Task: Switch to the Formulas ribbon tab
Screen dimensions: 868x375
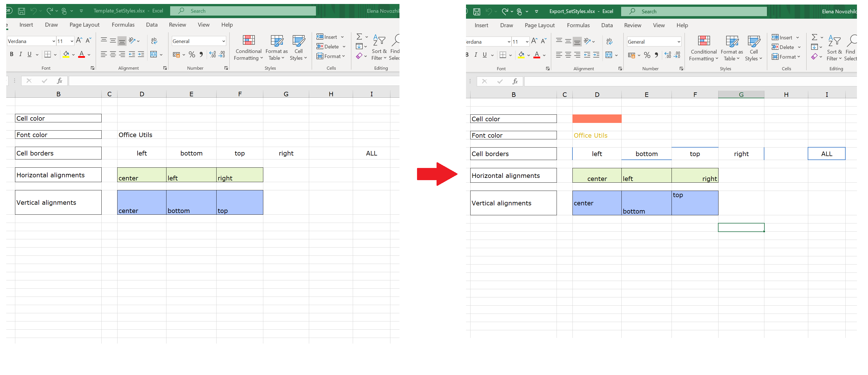Action: pyautogui.click(x=123, y=24)
